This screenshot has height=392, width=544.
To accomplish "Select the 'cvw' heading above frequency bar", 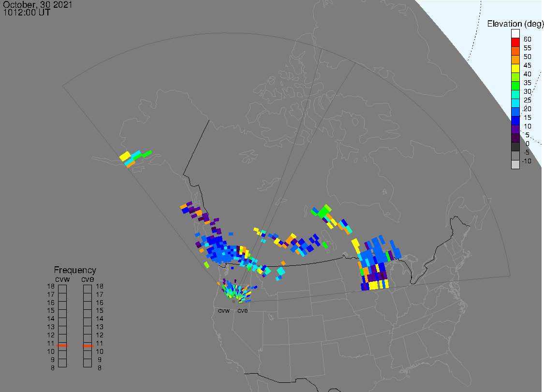I will click(x=62, y=279).
